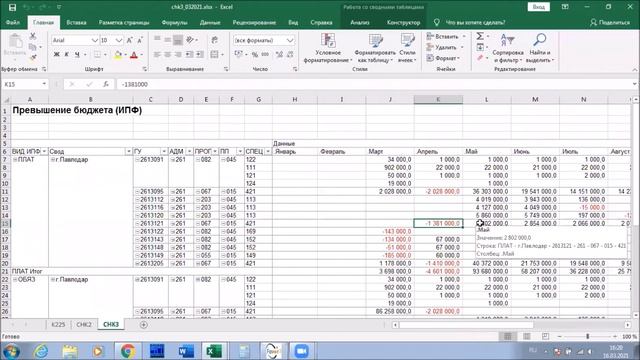The height and width of the screenshot is (360, 640).
Task: Click the insert function fx button
Action: tap(106, 84)
